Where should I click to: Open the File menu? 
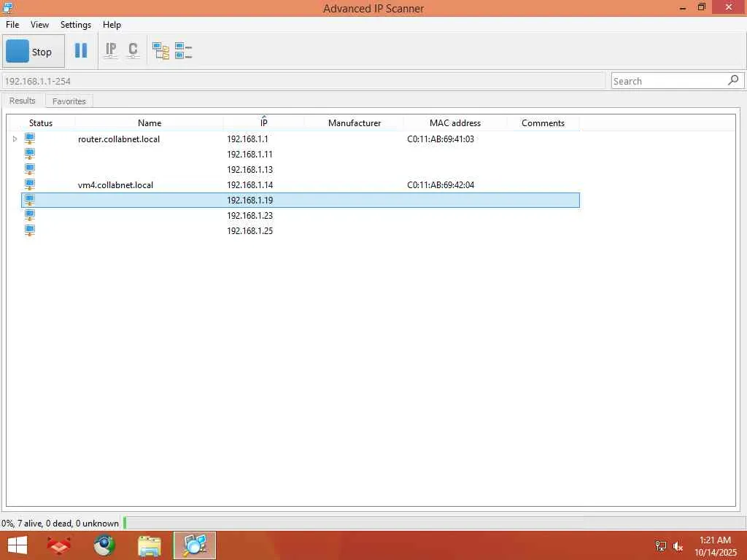coord(12,25)
